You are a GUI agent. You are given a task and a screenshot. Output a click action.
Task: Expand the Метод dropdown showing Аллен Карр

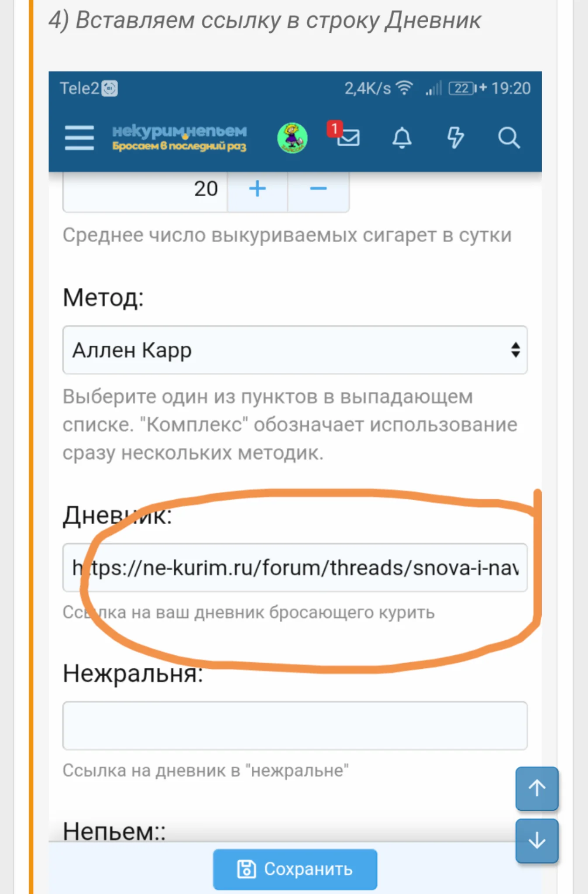click(x=295, y=350)
